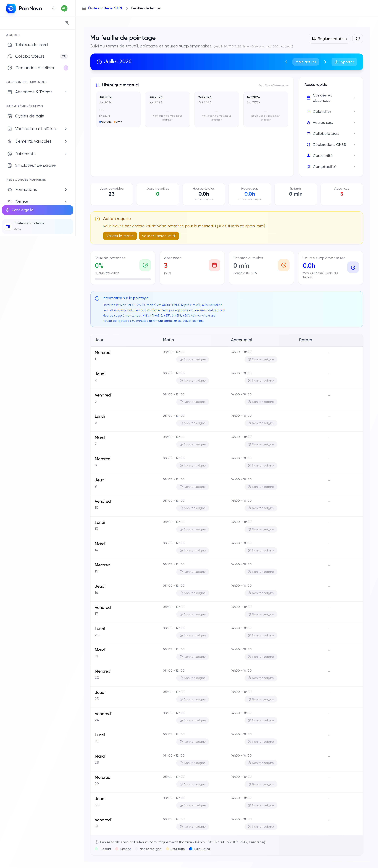The width and height of the screenshot is (378, 868).
Task: Expand Éléments variables submenu
Action: click(37, 141)
